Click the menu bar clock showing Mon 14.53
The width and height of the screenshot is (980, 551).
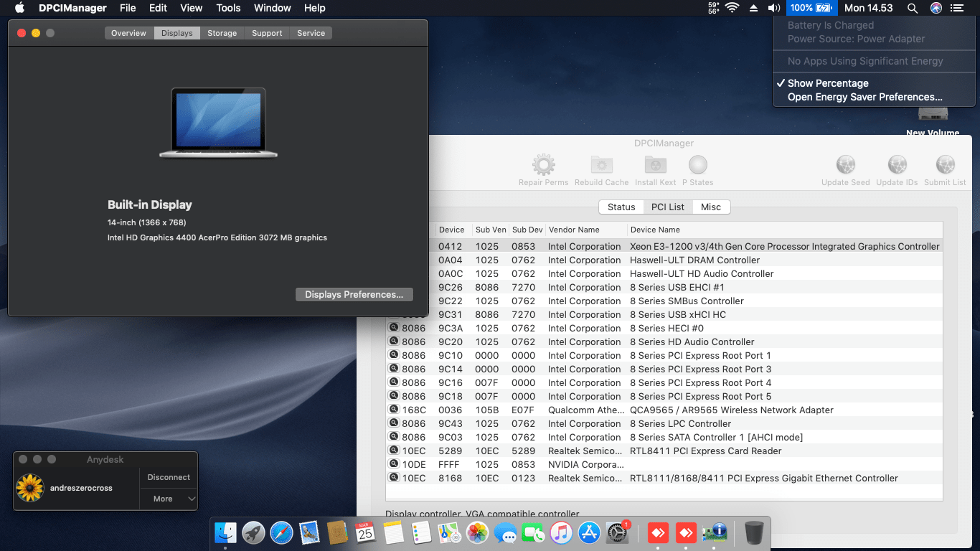tap(868, 8)
